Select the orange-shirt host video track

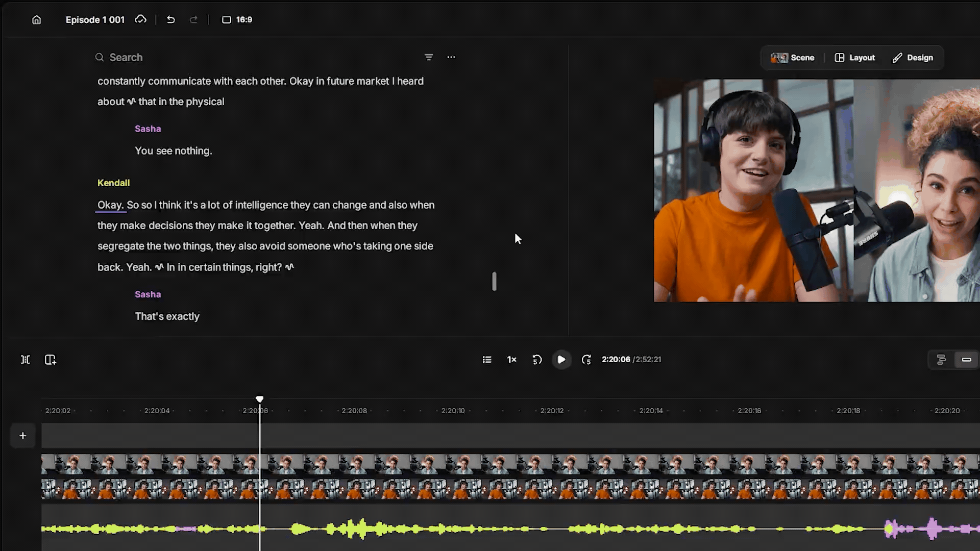click(x=510, y=489)
